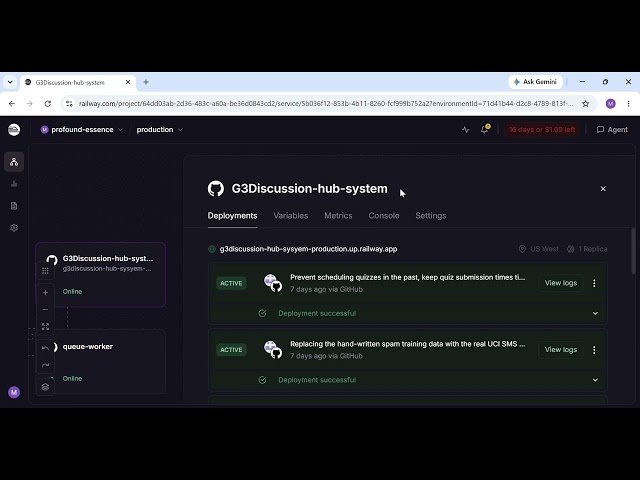Click the US West region label
This screenshot has height=480, width=640.
(538, 249)
